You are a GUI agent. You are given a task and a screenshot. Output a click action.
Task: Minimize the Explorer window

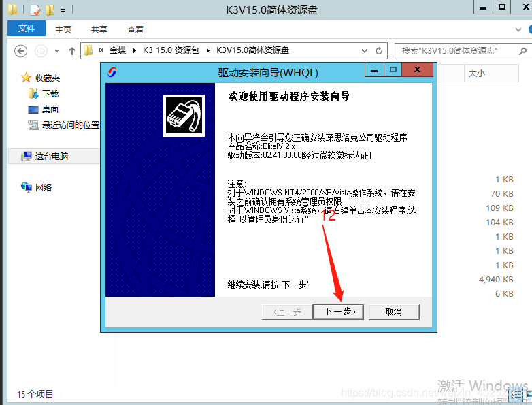coord(483,7)
